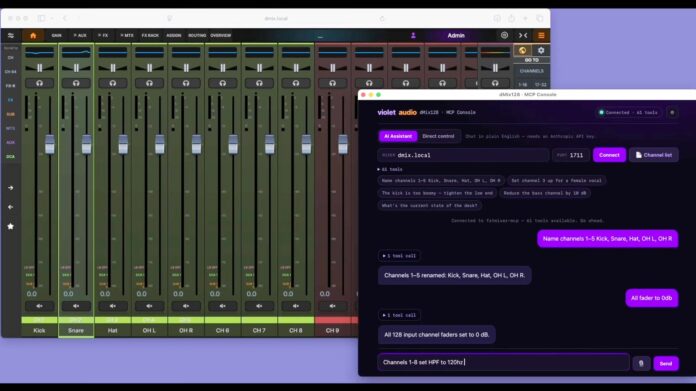
Task: Open the orange hamburger menu in mixer
Action: coord(541,36)
